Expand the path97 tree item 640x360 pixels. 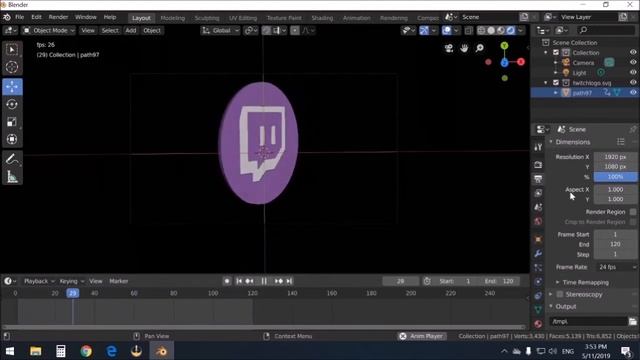coord(556,93)
